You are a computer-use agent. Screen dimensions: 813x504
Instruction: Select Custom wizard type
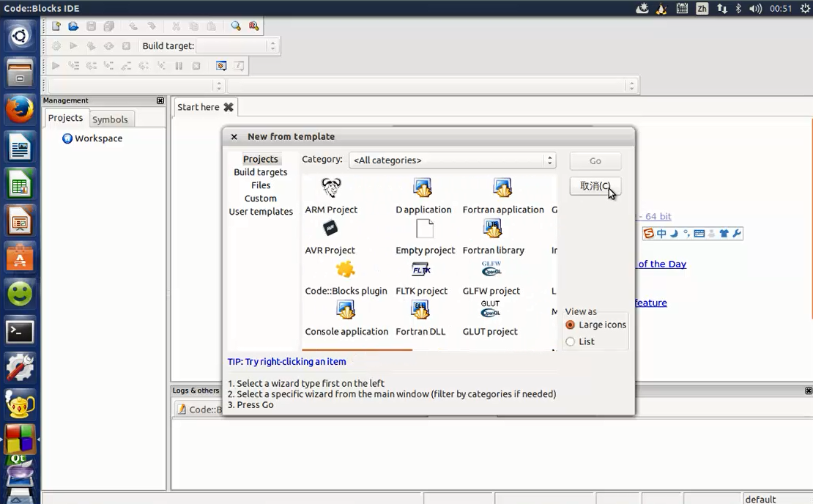point(260,199)
